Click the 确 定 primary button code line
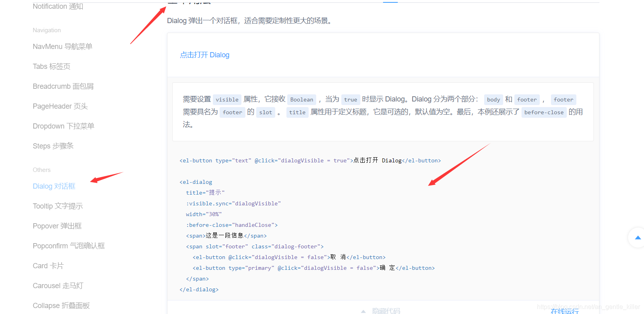This screenshot has width=644, height=314. pyautogui.click(x=314, y=268)
